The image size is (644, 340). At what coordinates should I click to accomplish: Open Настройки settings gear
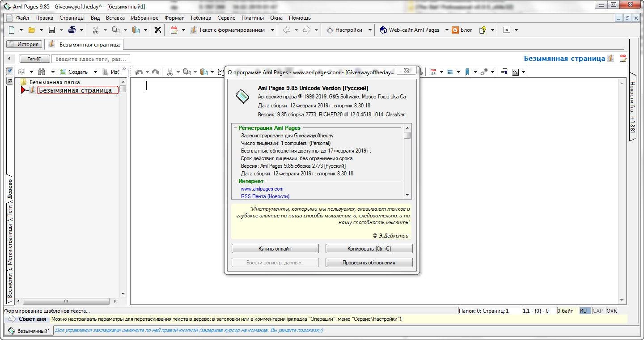(343, 30)
